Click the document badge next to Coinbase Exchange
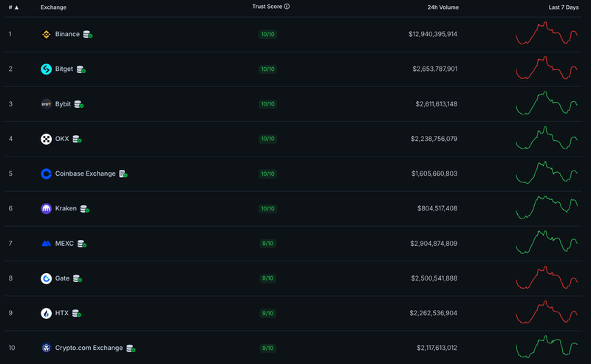 [x=123, y=174]
